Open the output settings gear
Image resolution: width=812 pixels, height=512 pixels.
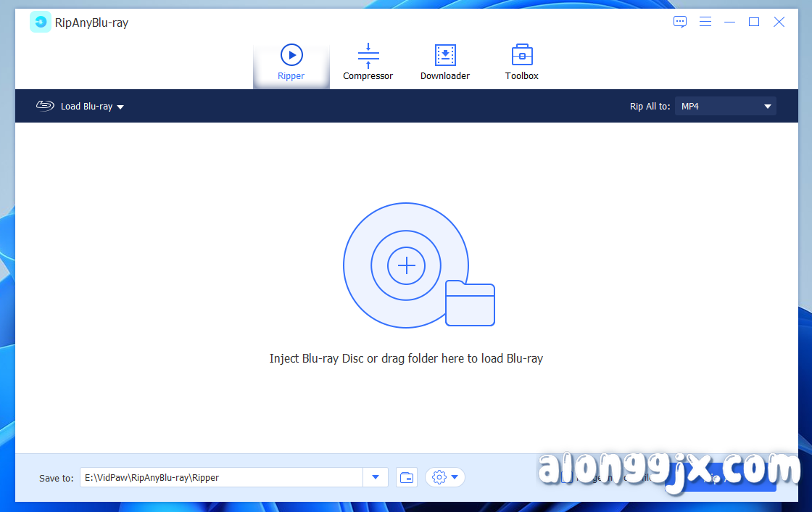tap(438, 477)
